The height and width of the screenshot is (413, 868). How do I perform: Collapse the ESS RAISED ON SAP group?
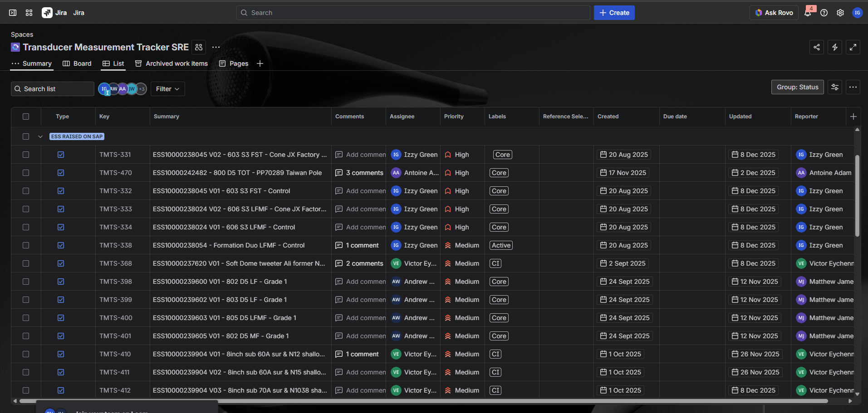click(x=40, y=136)
